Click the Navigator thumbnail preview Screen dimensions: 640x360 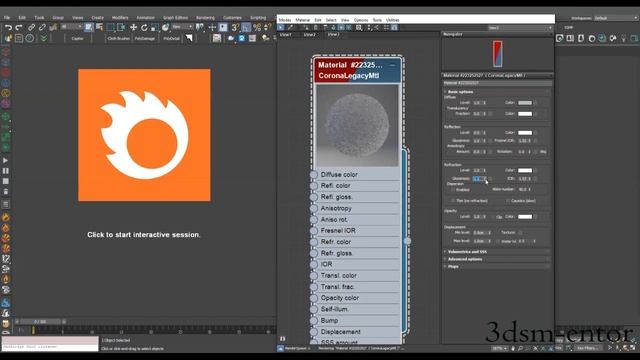(x=498, y=54)
